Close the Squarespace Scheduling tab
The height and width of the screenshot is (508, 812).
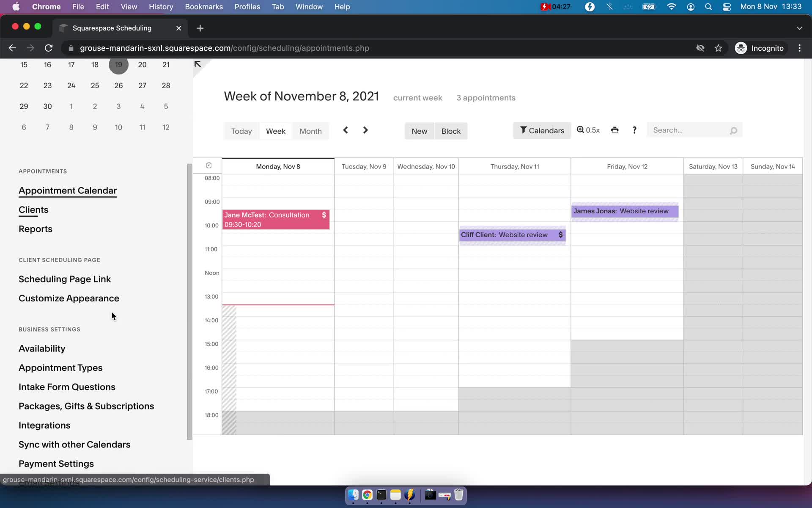pyautogui.click(x=178, y=28)
